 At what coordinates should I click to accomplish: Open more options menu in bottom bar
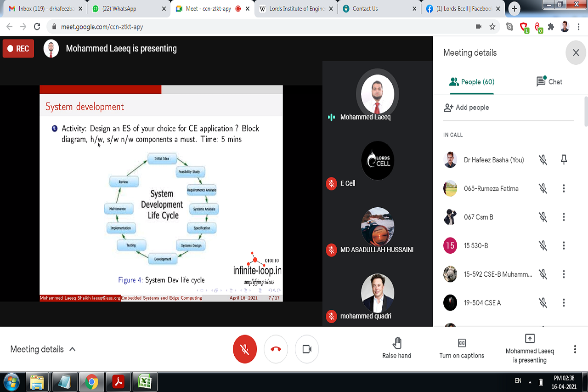pyautogui.click(x=575, y=349)
